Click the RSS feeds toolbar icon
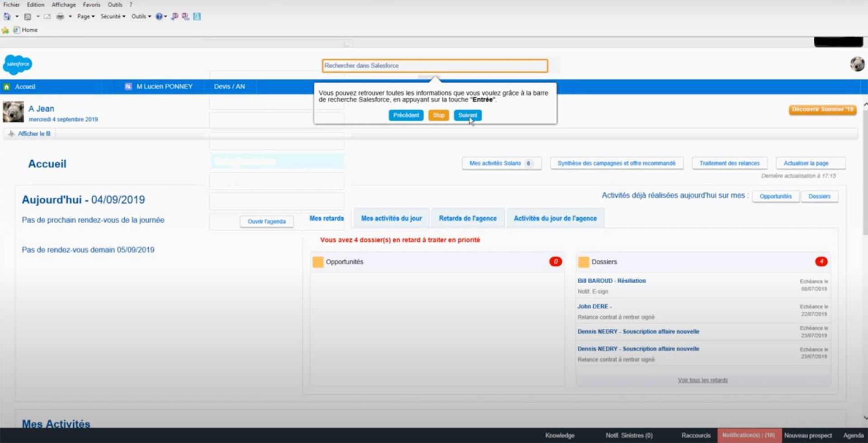 [x=28, y=17]
